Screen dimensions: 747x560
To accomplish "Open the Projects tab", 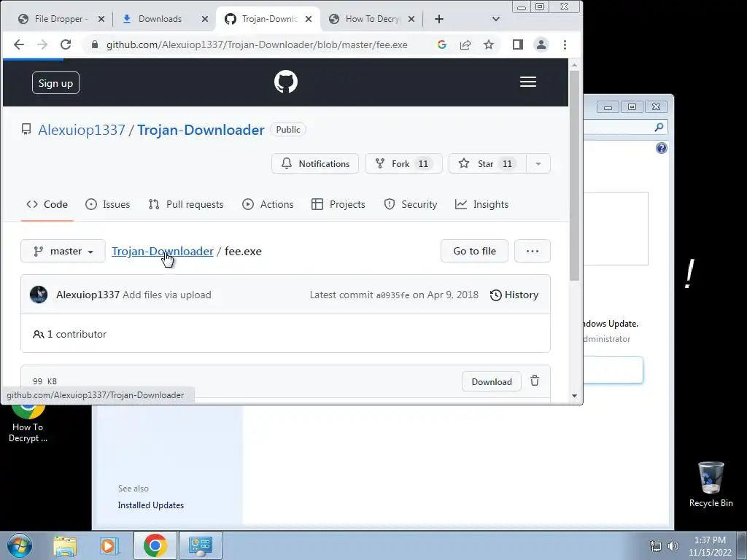I will pyautogui.click(x=338, y=204).
